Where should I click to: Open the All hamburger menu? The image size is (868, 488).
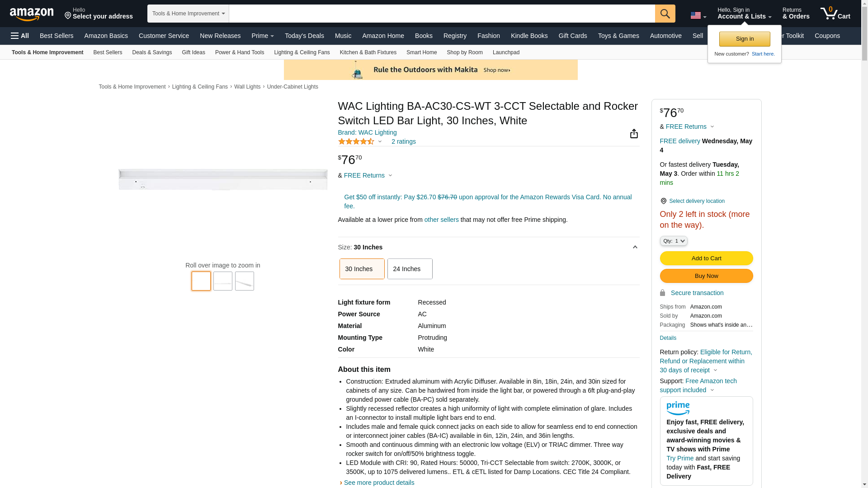(x=20, y=36)
